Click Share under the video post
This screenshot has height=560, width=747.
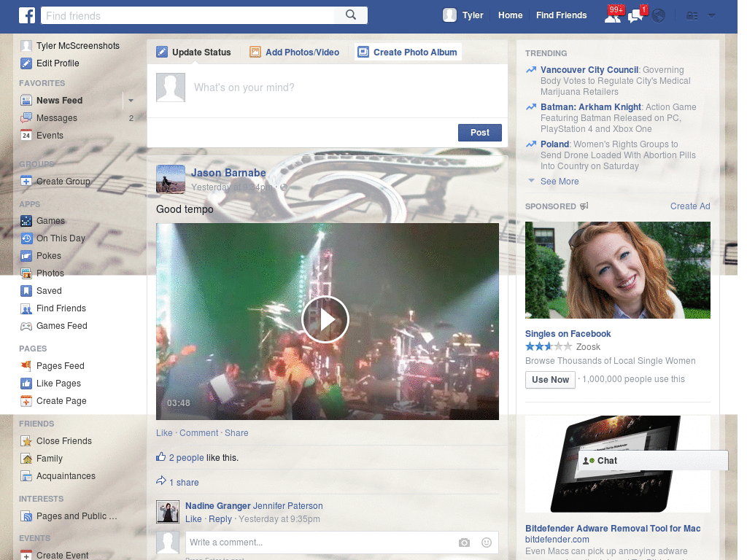(x=236, y=433)
